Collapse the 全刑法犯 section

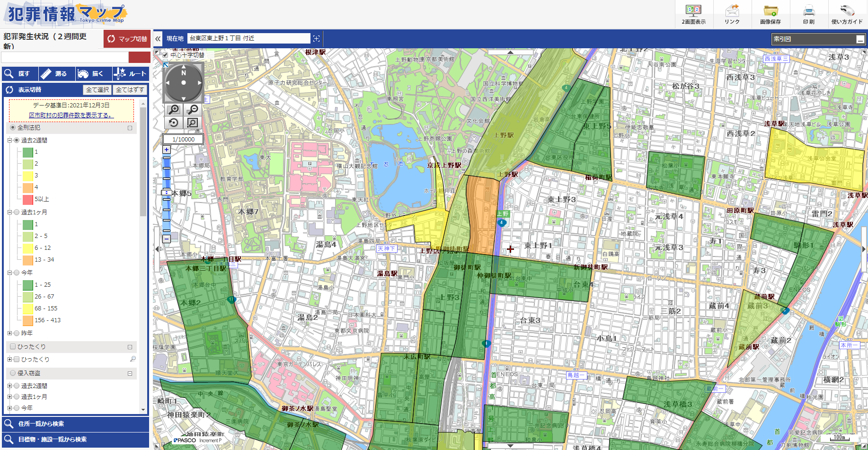[x=130, y=128]
